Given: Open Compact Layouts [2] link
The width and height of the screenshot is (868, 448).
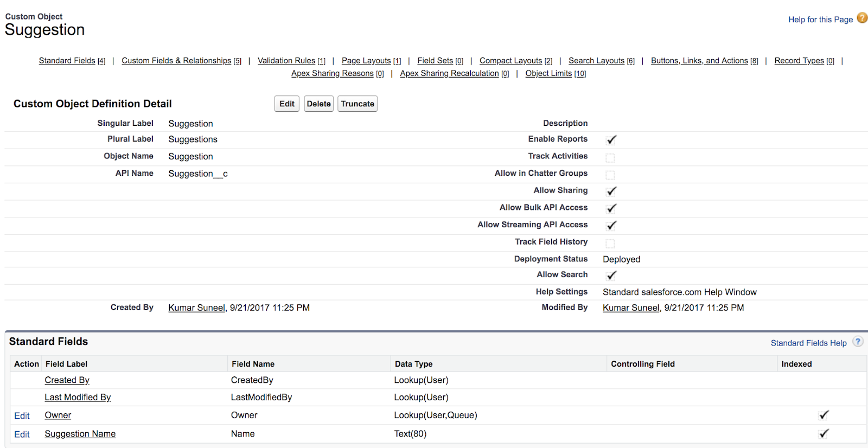Looking at the screenshot, I should point(516,61).
